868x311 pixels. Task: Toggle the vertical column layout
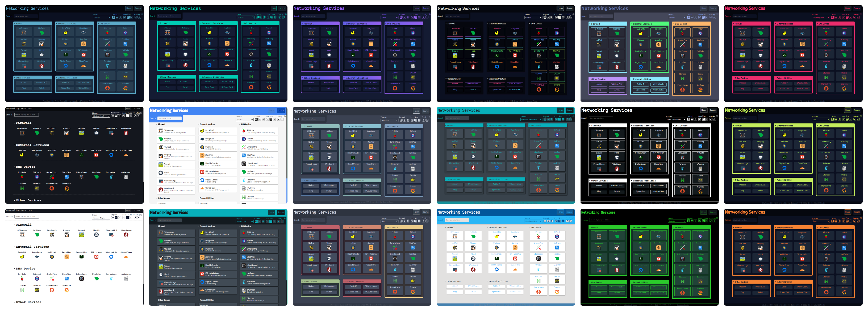[121, 18]
